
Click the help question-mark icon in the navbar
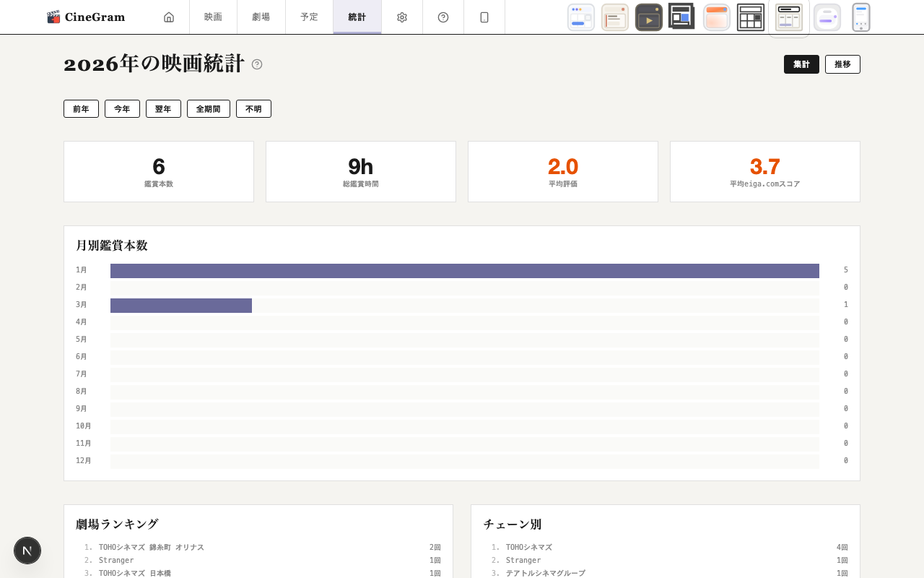443,17
